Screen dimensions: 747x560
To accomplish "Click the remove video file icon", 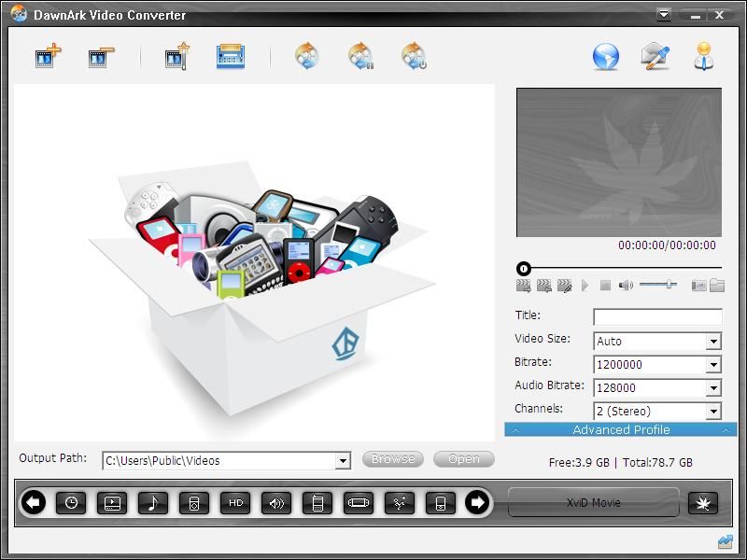I will pos(101,57).
